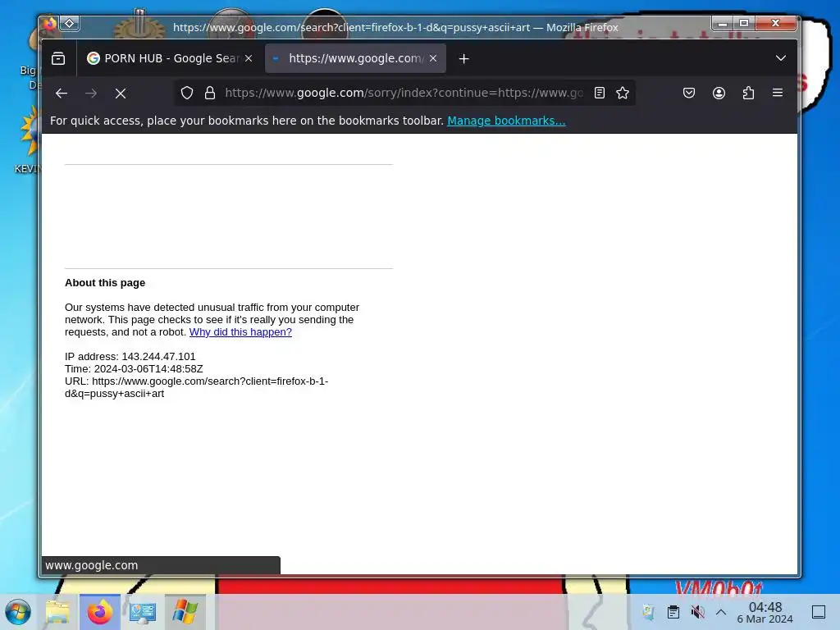
Task: Open the Save to Pocket button
Action: click(x=689, y=94)
